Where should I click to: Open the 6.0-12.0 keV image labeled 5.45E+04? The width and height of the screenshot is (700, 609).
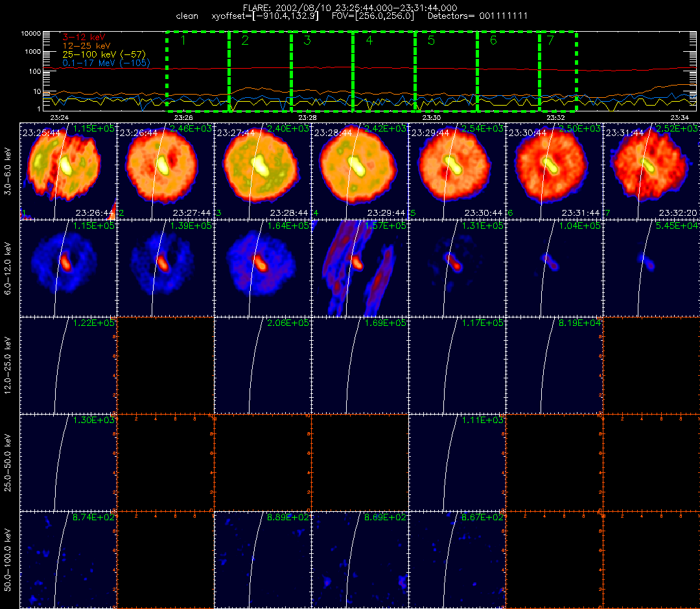[652, 269]
